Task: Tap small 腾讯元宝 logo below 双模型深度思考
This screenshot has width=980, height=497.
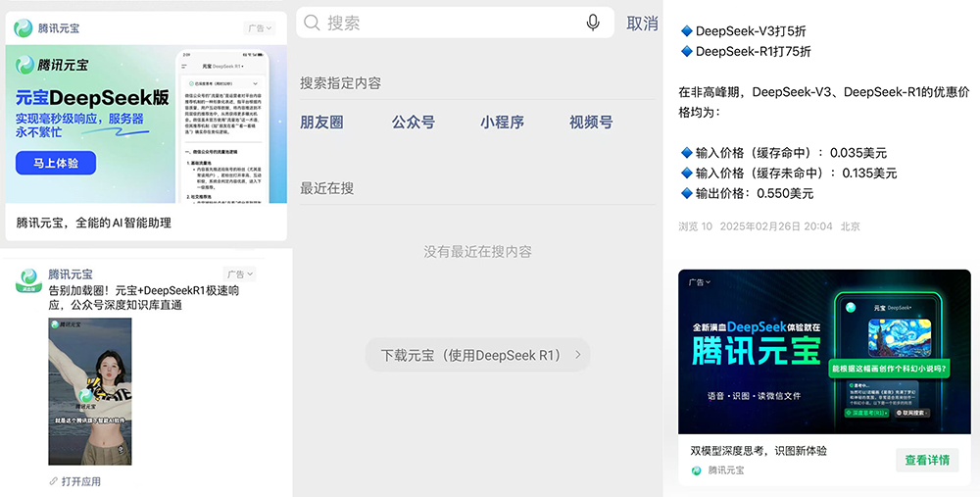Action: (696, 471)
